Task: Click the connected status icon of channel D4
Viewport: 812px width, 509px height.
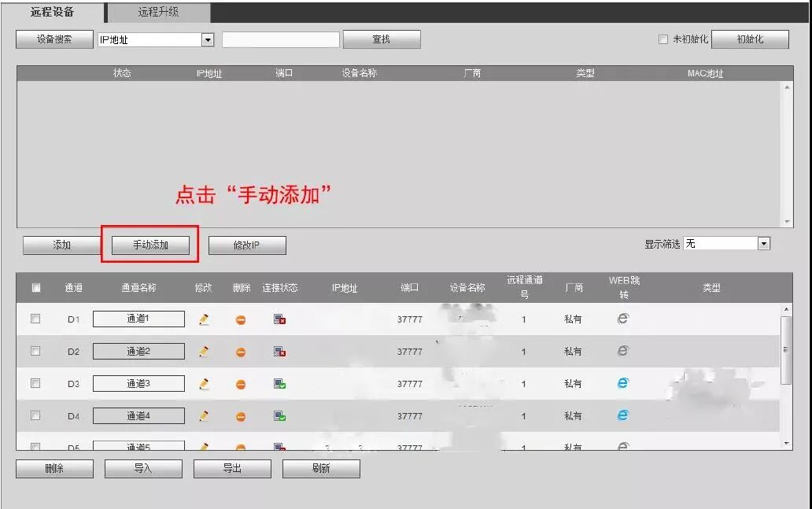Action: click(x=279, y=415)
